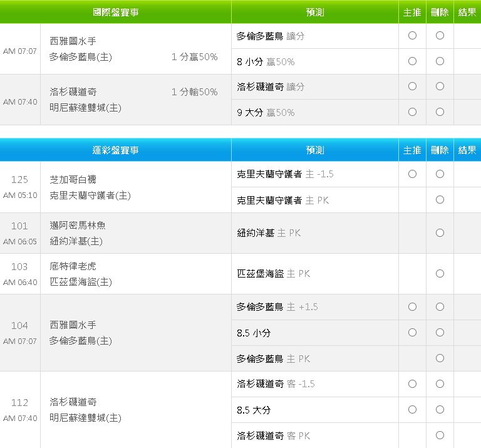Select 刪除 radio for 匹茲堡海盜 主 PK
This screenshot has height=448, width=481.
click(x=440, y=273)
